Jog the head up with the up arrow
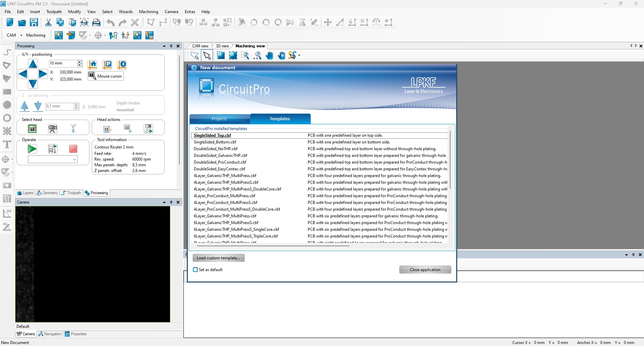Viewport: 644px width, 346px height. coord(33,63)
